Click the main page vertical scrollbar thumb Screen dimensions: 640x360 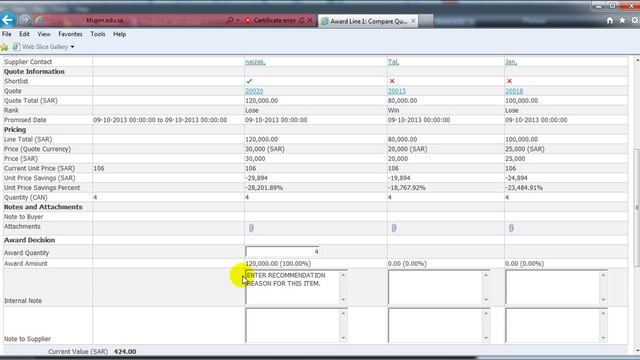coord(637,208)
